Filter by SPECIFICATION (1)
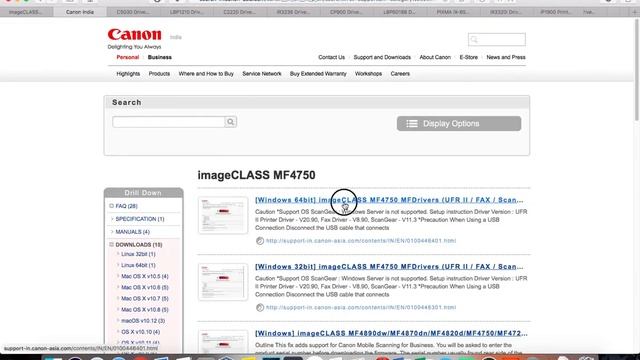 (x=140, y=219)
